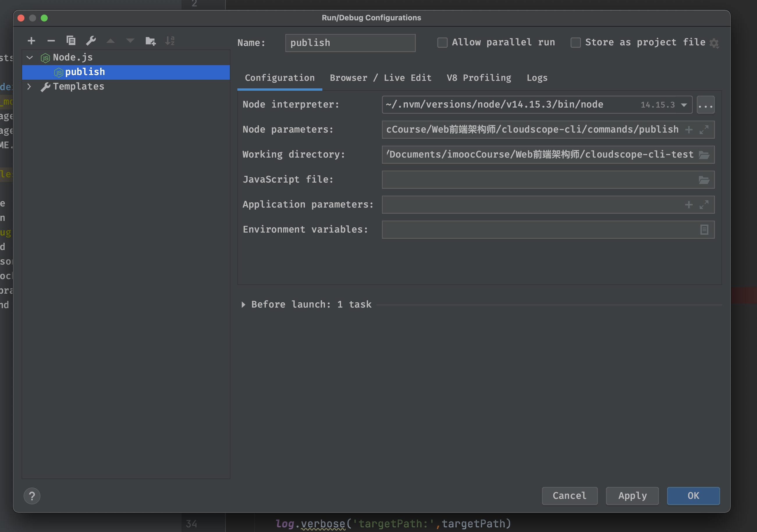757x532 pixels.
Task: Select the publish configuration in tree
Action: pyautogui.click(x=126, y=72)
